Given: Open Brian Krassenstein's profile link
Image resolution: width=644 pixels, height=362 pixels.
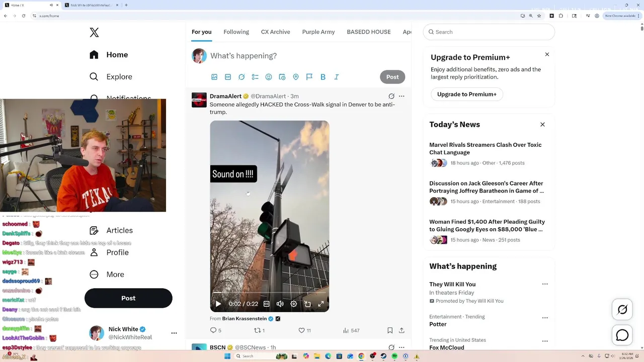Looking at the screenshot, I should 245,319.
